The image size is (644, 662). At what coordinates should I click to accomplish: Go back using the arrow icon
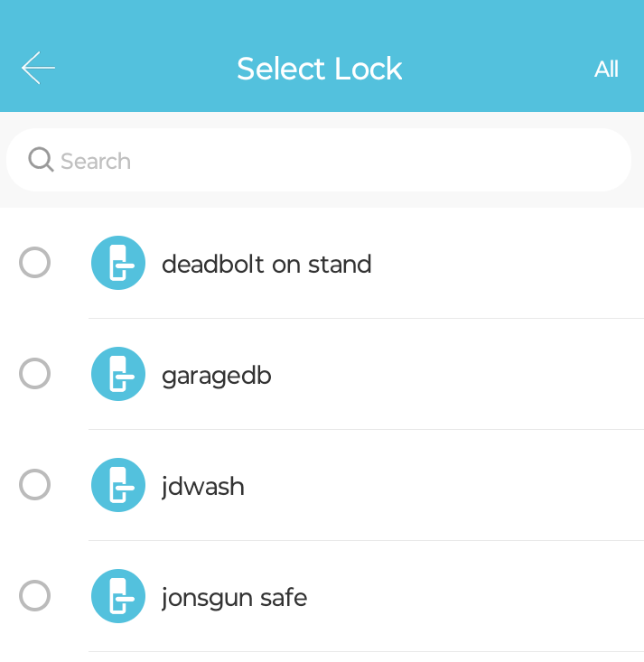(38, 68)
